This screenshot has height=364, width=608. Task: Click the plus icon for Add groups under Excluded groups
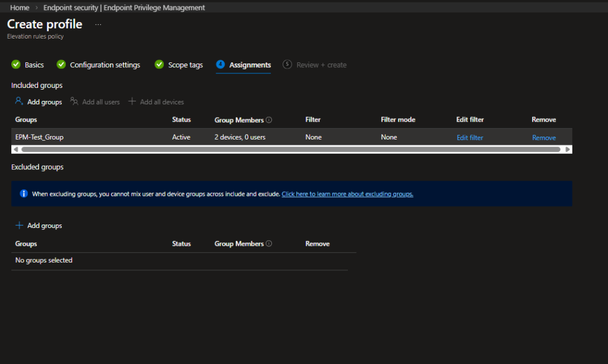(x=19, y=225)
